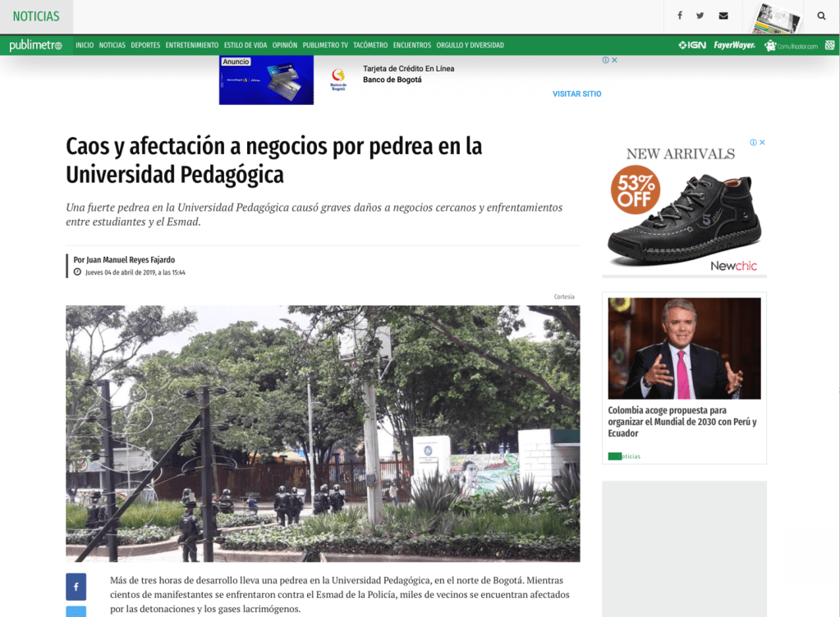Open the search magnifier icon

point(821,16)
